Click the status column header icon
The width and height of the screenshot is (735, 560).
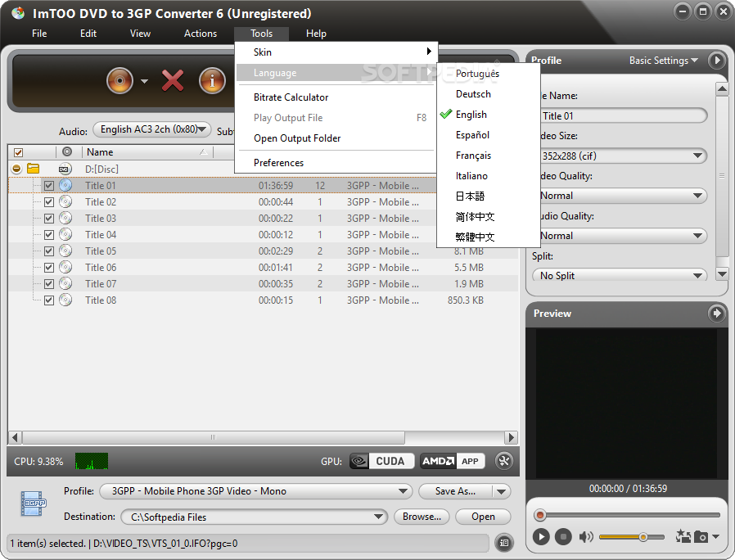[x=67, y=151]
